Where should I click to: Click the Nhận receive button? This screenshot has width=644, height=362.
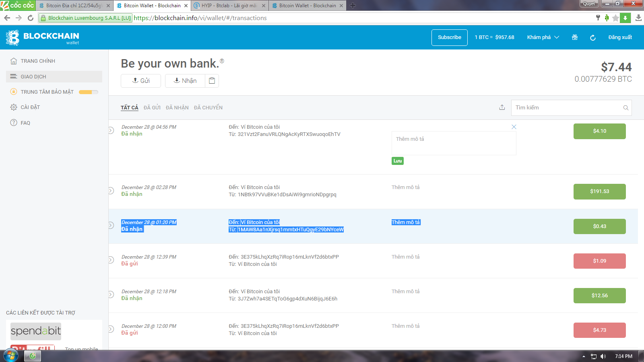click(185, 81)
